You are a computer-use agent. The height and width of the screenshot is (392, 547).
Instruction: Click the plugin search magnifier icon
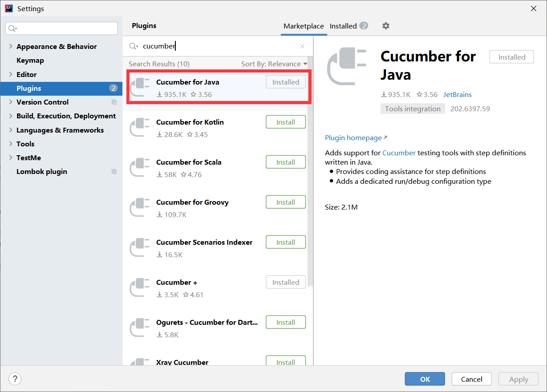point(134,46)
